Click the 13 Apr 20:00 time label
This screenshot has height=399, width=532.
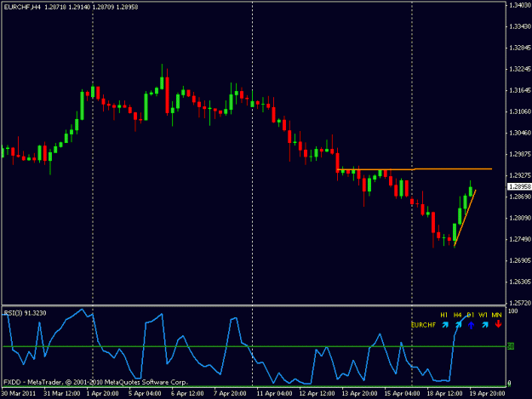pyautogui.click(x=359, y=393)
